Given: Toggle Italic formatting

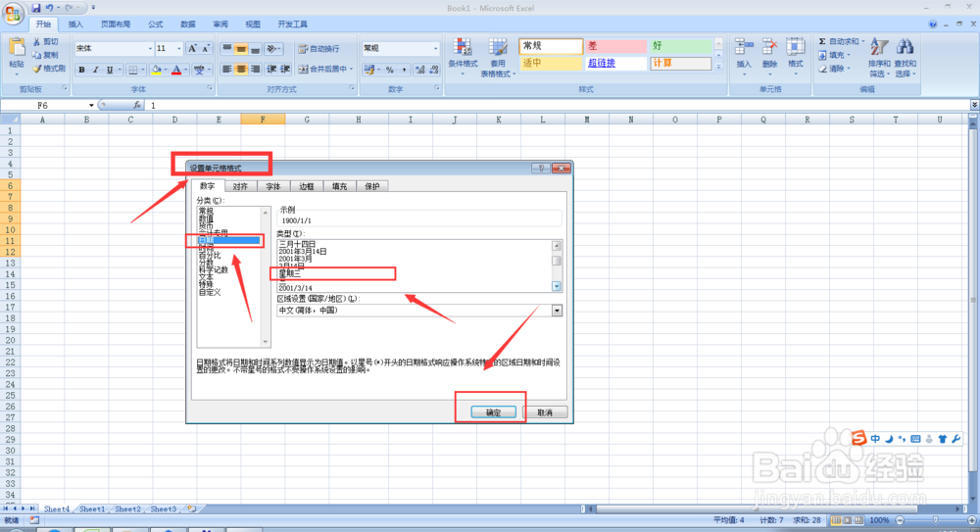Looking at the screenshot, I should tap(96, 70).
